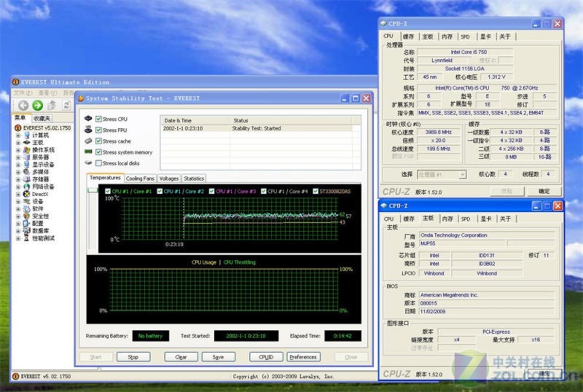Open SPD tab in CPU-Z window showing Core i5 750
583x392 pixels.
[x=465, y=36]
